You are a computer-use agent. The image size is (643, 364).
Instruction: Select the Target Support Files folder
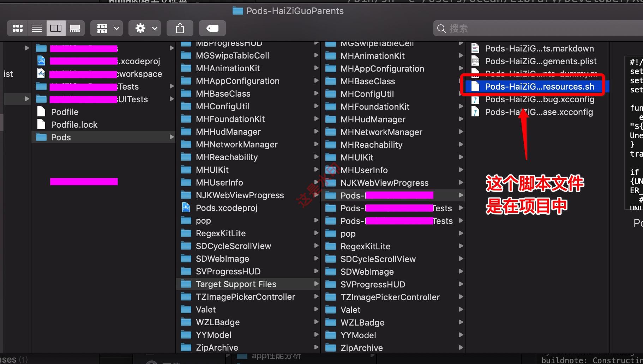coord(248,284)
